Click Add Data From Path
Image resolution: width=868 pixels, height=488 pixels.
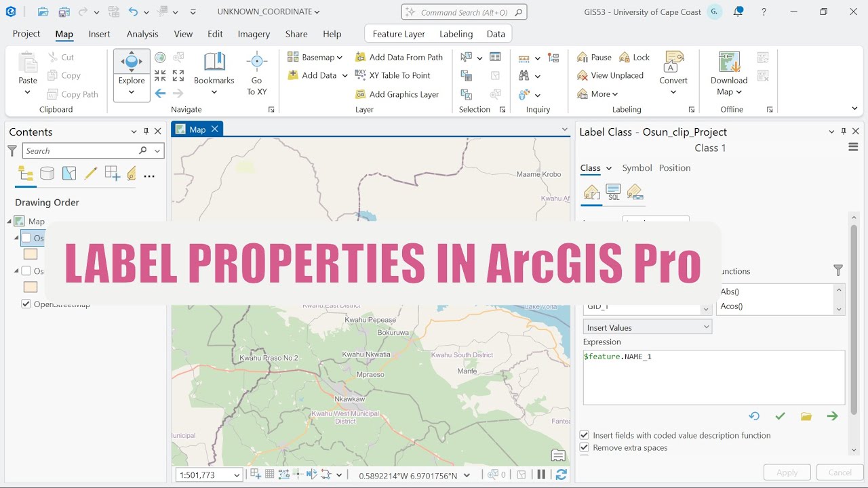[399, 57]
